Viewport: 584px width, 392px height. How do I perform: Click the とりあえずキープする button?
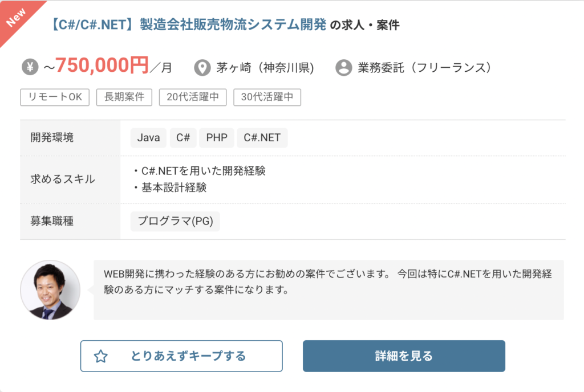point(182,356)
